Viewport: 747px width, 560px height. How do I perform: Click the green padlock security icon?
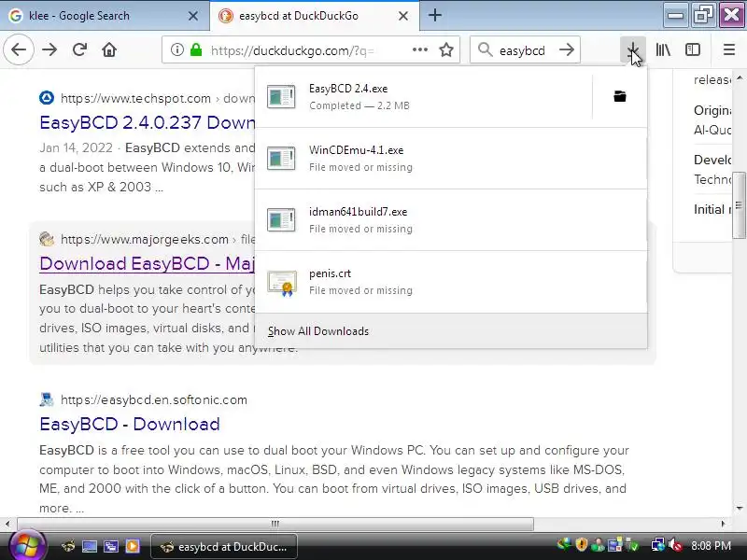[x=196, y=49]
